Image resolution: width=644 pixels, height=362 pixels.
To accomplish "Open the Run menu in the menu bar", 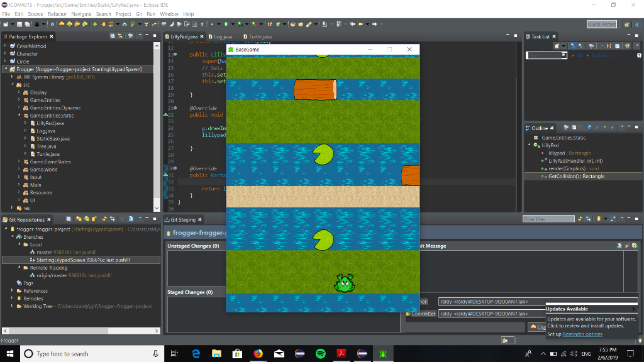I will click(151, 14).
